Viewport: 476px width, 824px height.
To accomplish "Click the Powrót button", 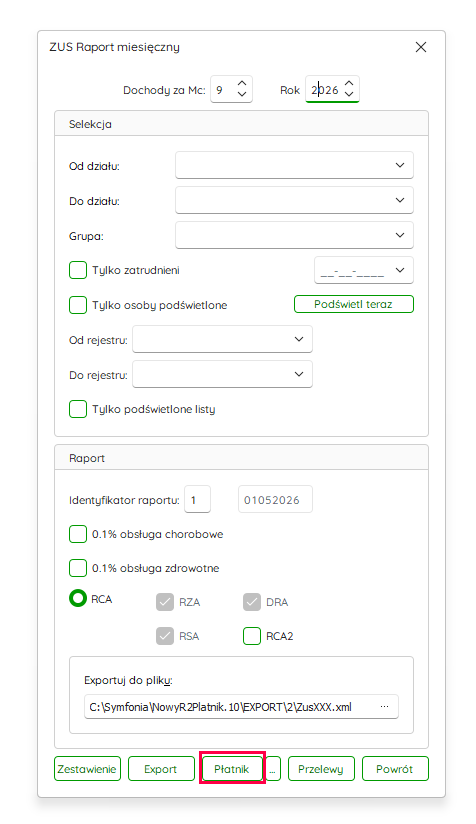I will 395,769.
